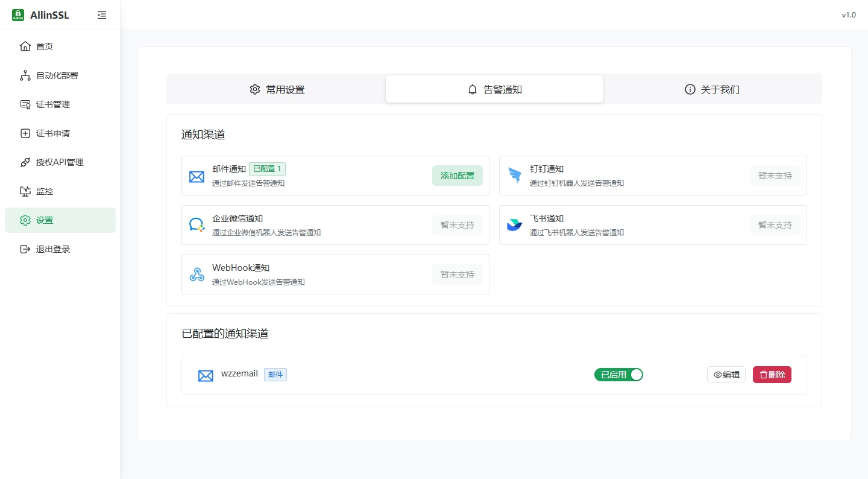868x479 pixels.
Task: Delete wzzemail using the 删除 button
Action: pyautogui.click(x=772, y=374)
